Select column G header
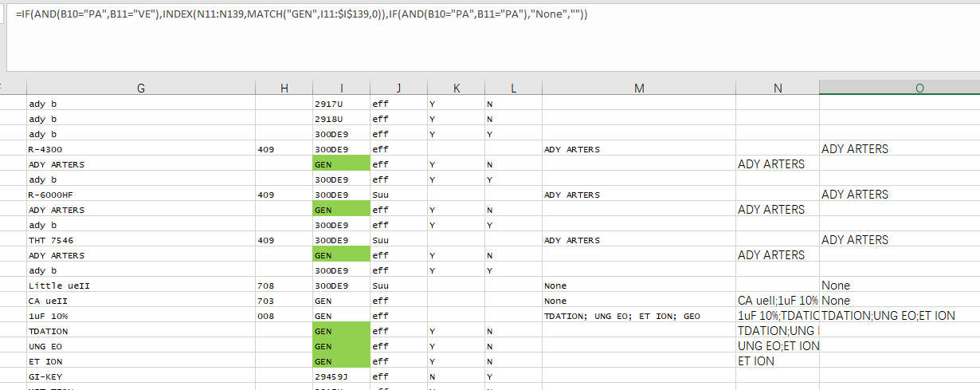 pos(141,89)
